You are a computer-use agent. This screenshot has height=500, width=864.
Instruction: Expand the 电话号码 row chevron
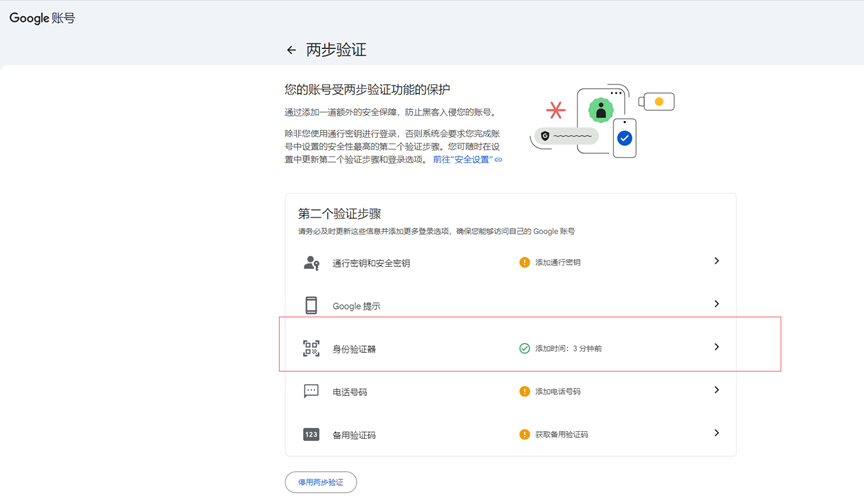point(716,390)
